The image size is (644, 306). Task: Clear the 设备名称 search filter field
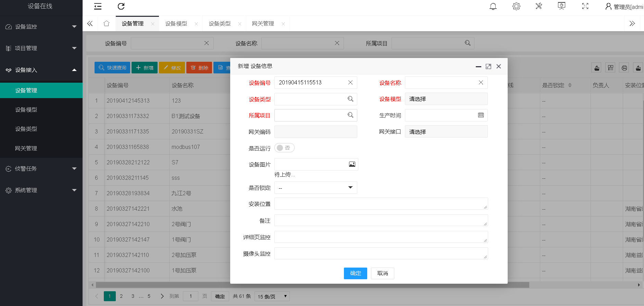click(x=337, y=43)
